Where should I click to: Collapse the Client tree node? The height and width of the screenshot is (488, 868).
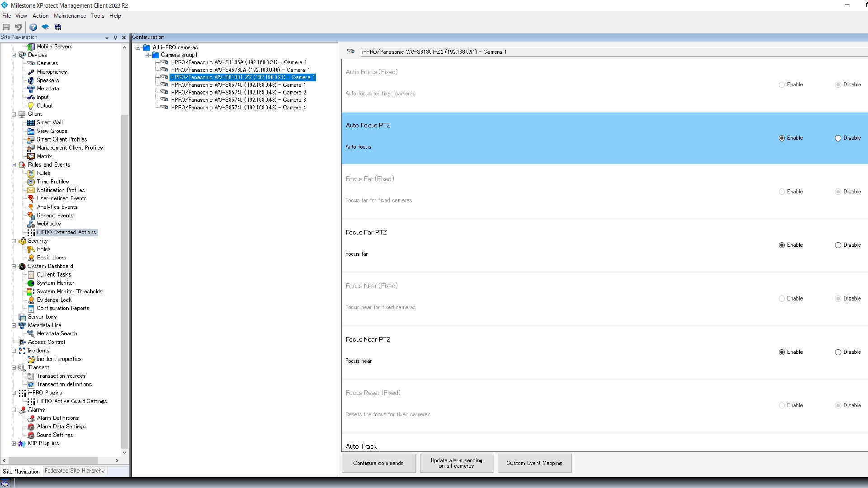coord(14,114)
